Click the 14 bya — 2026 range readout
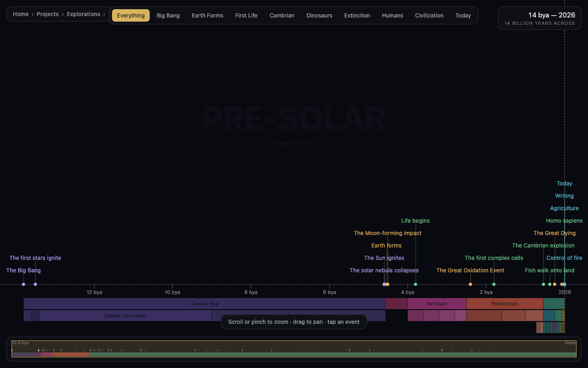This screenshot has height=368, width=588. point(540,18)
